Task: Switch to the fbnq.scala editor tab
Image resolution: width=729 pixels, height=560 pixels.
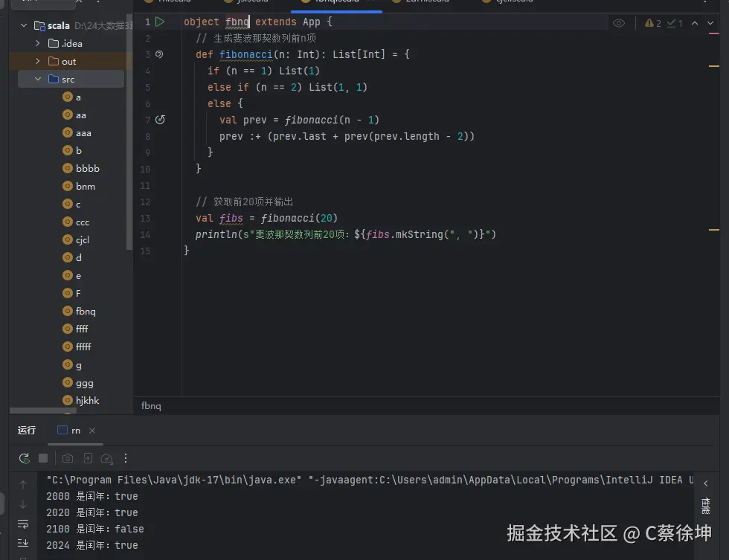Action: point(333,2)
